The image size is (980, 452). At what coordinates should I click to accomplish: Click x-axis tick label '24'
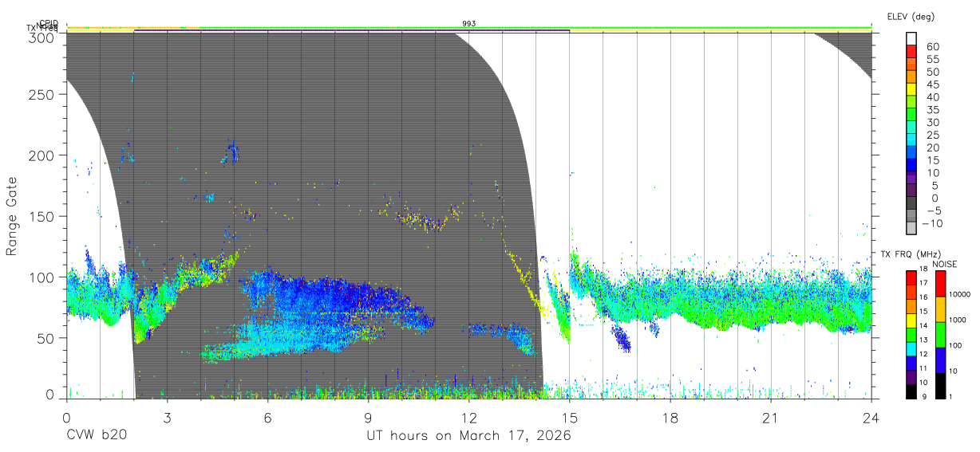click(871, 418)
